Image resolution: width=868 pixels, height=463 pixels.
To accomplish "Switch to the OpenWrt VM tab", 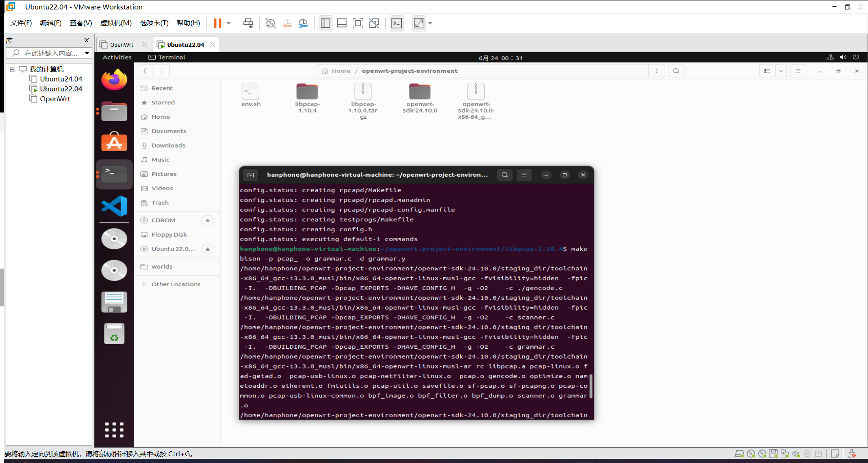I will point(121,45).
